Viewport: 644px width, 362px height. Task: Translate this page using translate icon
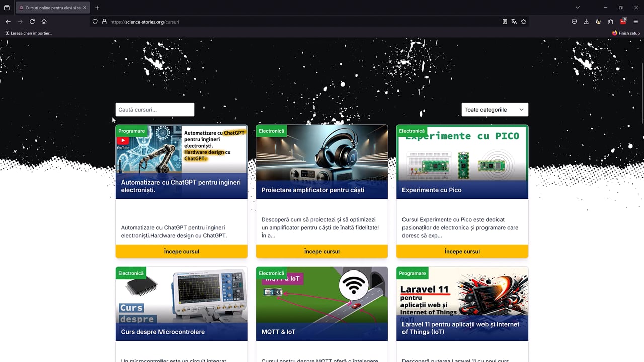click(514, 22)
